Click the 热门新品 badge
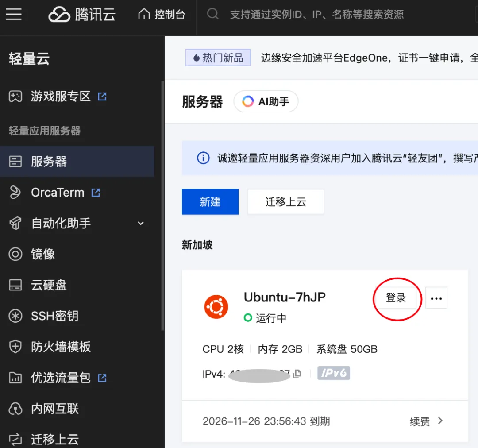The width and height of the screenshot is (478, 448). tap(218, 58)
